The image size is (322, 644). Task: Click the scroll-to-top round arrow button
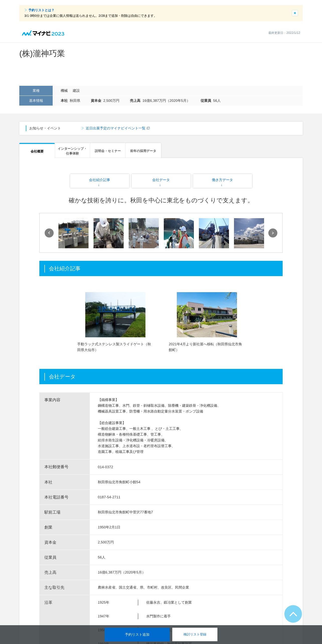[293, 614]
